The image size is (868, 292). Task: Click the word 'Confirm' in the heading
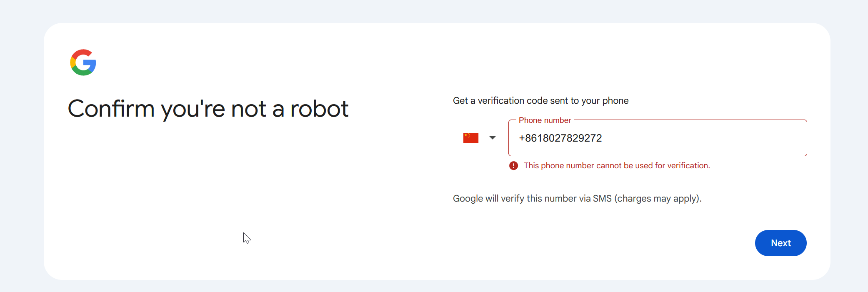pos(111,109)
